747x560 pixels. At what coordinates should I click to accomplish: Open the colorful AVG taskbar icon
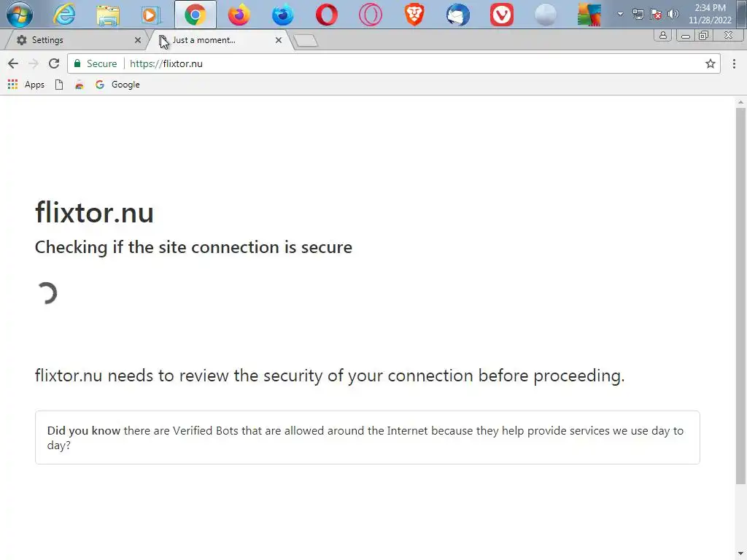[x=589, y=15]
